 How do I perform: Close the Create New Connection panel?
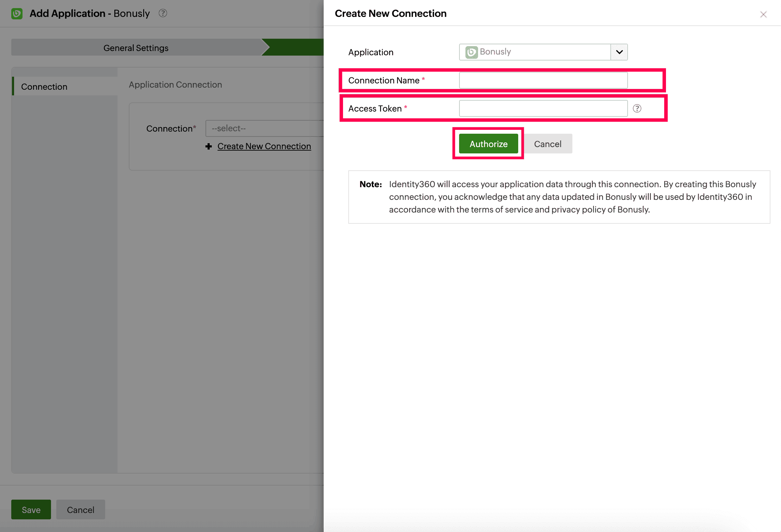click(x=763, y=14)
